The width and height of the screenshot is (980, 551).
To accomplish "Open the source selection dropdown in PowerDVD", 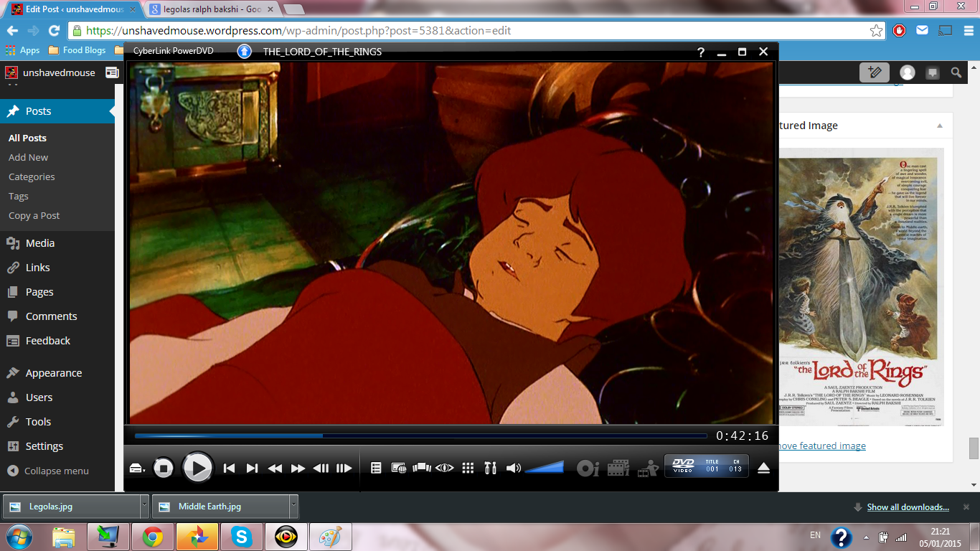I will [137, 469].
